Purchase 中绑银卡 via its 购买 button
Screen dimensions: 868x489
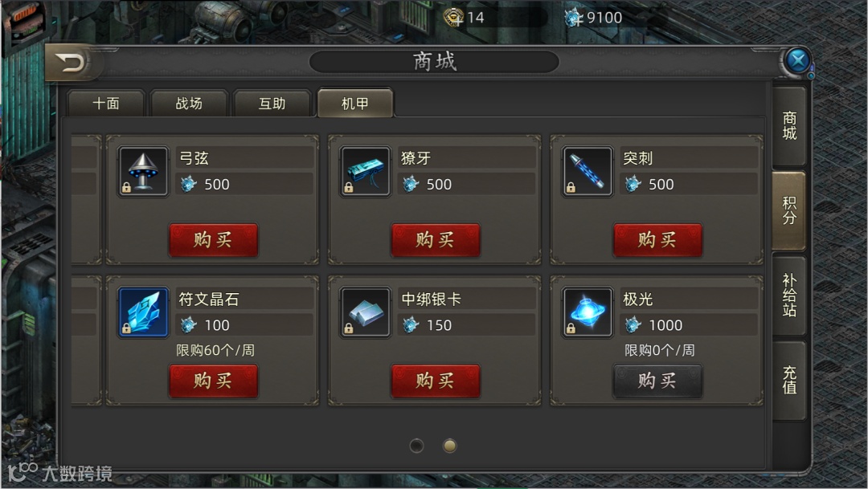tap(436, 381)
